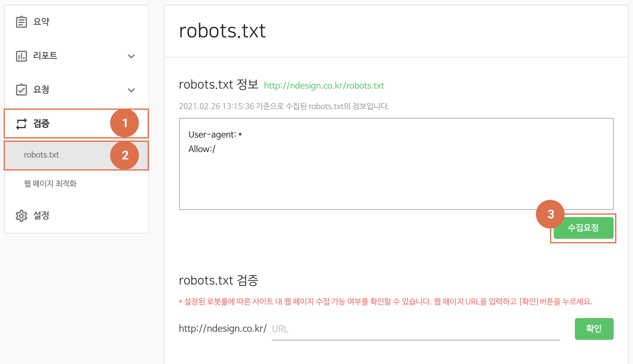
Task: Select the 검증 menu label
Action: [x=41, y=124]
